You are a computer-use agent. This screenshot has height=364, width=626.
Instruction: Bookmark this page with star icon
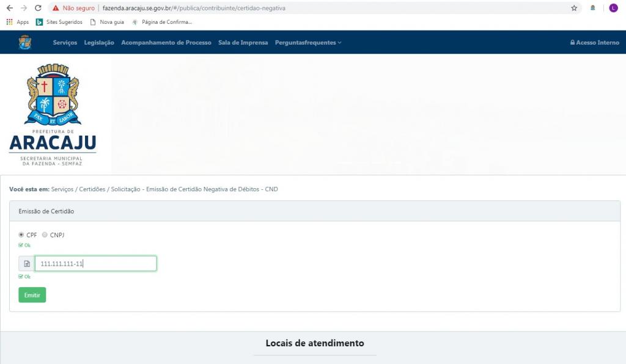point(574,9)
